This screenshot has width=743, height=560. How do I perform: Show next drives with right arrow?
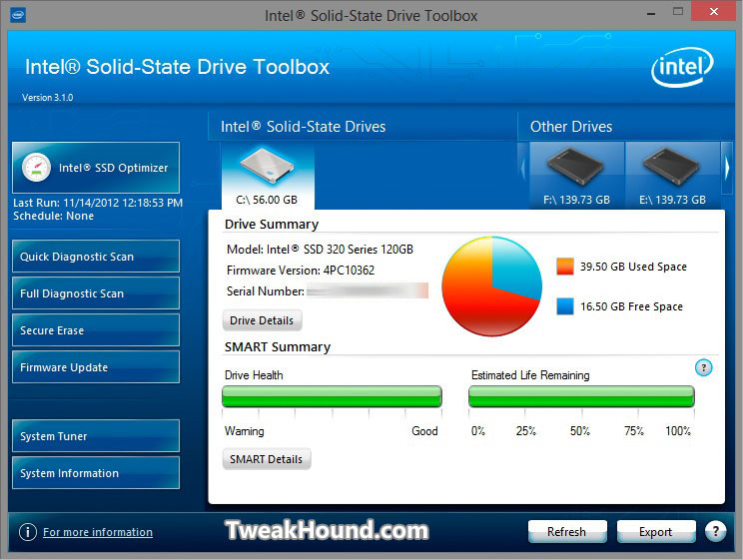tap(727, 168)
